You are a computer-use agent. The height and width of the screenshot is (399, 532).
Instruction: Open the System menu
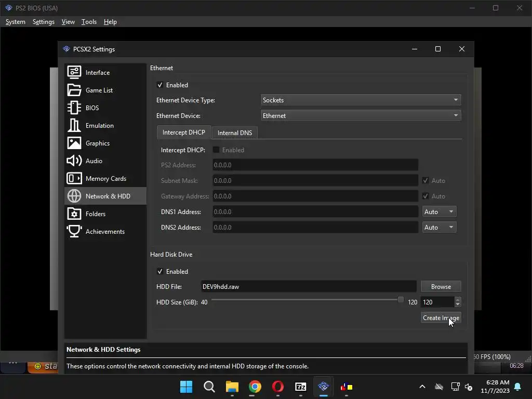click(x=15, y=22)
